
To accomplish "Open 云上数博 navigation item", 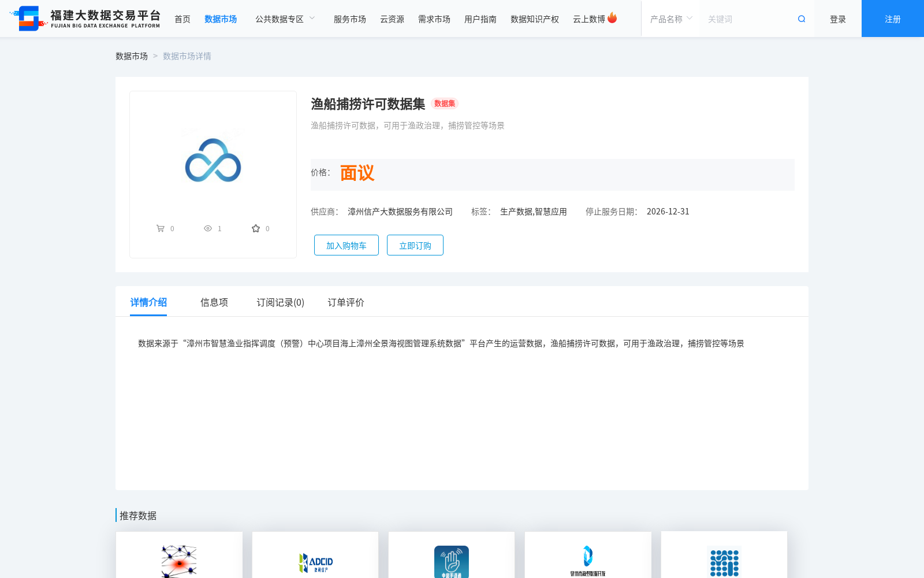I will tap(589, 19).
